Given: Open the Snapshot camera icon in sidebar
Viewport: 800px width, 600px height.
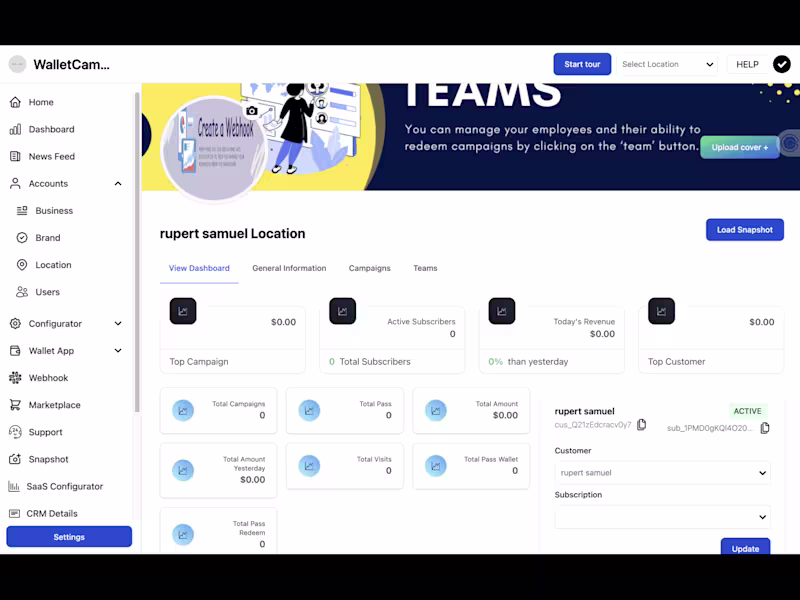Looking at the screenshot, I should pyautogui.click(x=15, y=459).
